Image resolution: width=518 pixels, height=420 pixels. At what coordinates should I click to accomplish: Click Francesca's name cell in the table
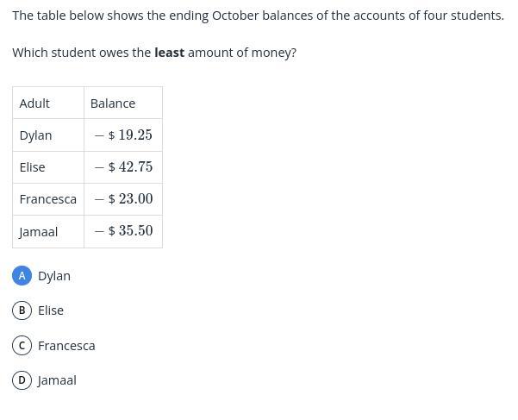point(48,199)
